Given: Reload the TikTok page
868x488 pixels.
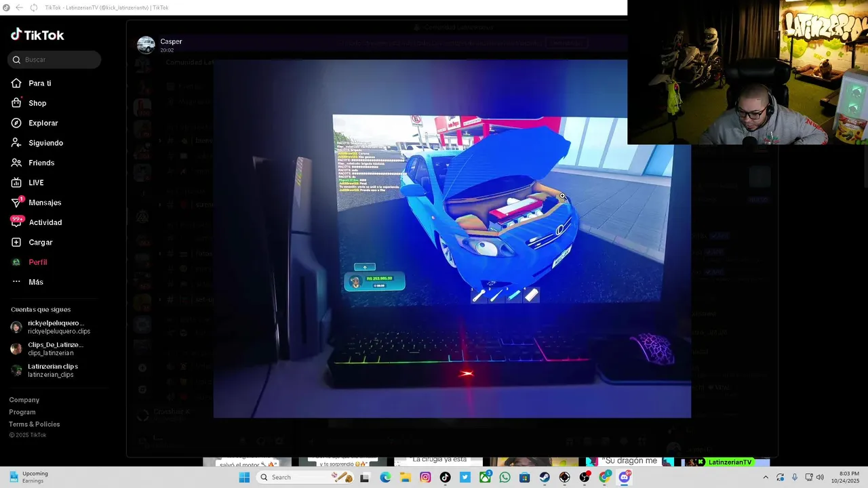Looking at the screenshot, I should coord(33,7).
